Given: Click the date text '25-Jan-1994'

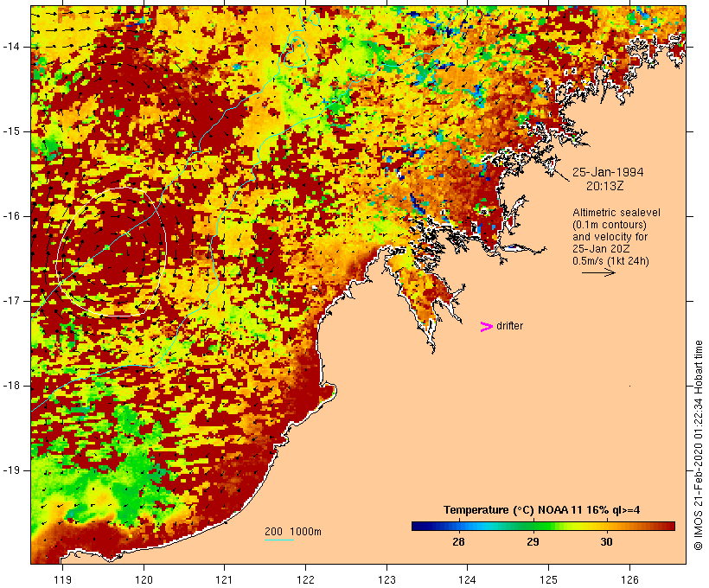Looking at the screenshot, I should tap(608, 172).
